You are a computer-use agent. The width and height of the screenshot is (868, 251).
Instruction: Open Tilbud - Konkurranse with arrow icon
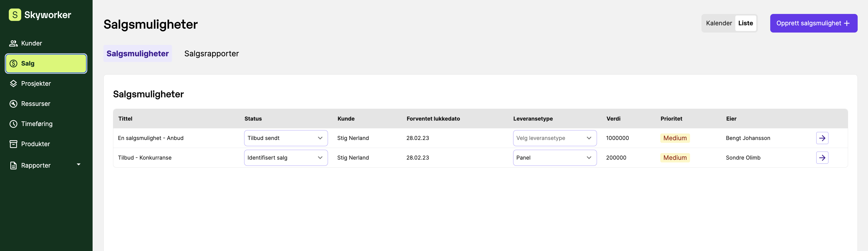(x=822, y=158)
